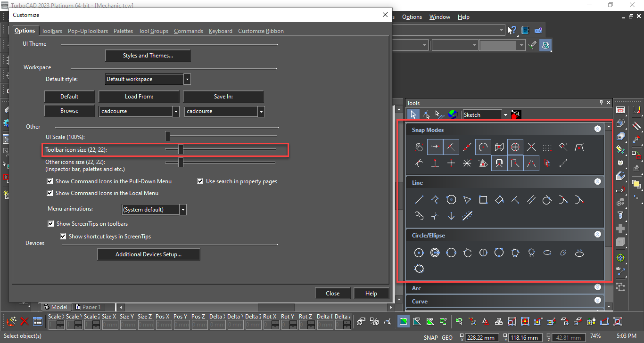The width and height of the screenshot is (644, 343).
Task: Select the Line tool in the Line group
Action: point(419,200)
